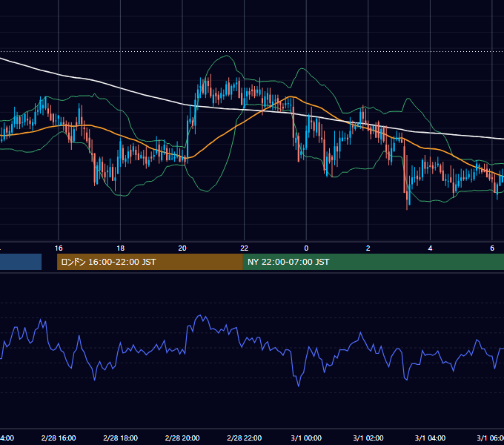Screen dimensions: 504x445
Task: Click the 18 hour label on upper axis
Action: coord(121,248)
